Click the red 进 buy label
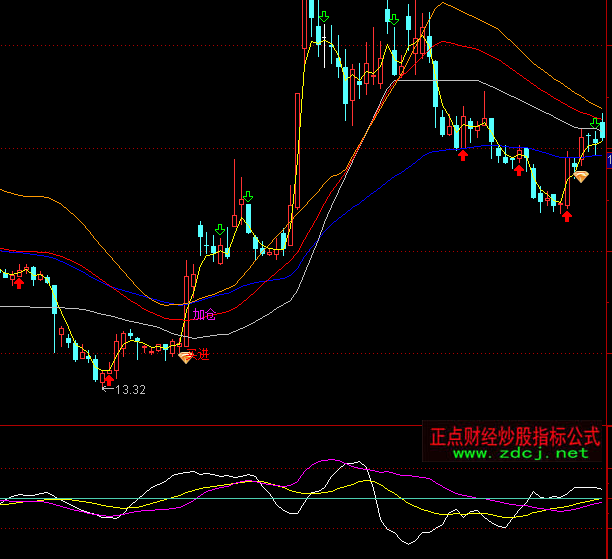612x559 pixels. 203,354
